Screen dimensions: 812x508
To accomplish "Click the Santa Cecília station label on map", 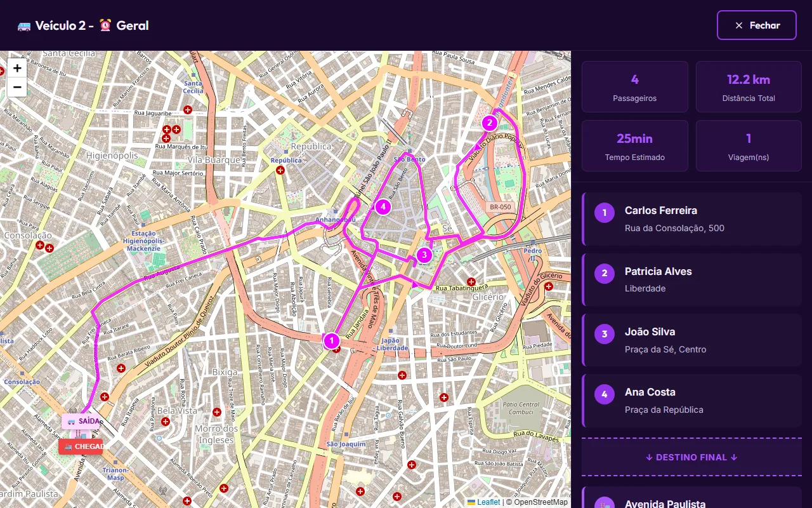I will click(x=193, y=87).
